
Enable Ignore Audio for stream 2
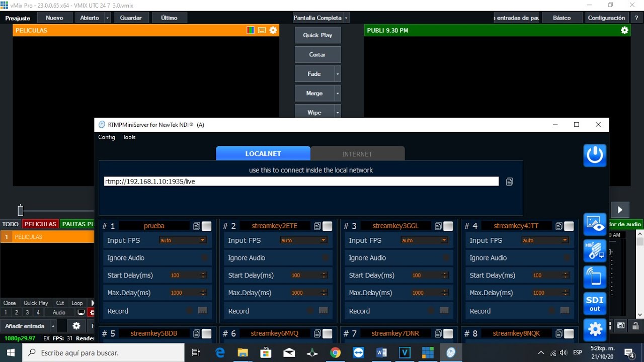point(325,258)
